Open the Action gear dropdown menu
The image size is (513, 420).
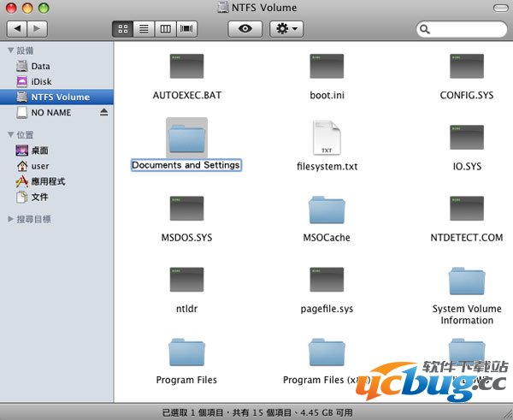(286, 29)
